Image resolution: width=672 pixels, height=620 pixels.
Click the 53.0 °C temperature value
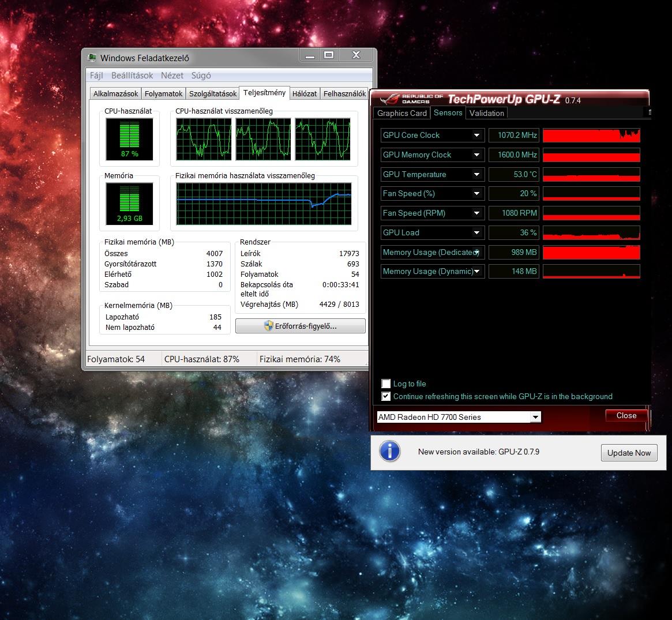pos(514,174)
